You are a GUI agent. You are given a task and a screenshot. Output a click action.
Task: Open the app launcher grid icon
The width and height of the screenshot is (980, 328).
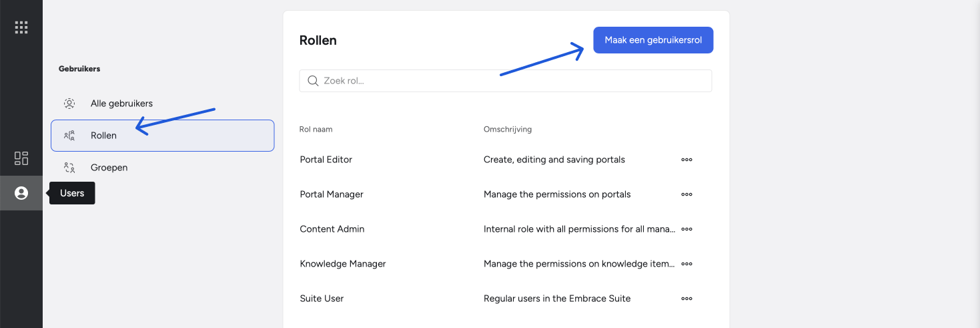click(x=21, y=27)
